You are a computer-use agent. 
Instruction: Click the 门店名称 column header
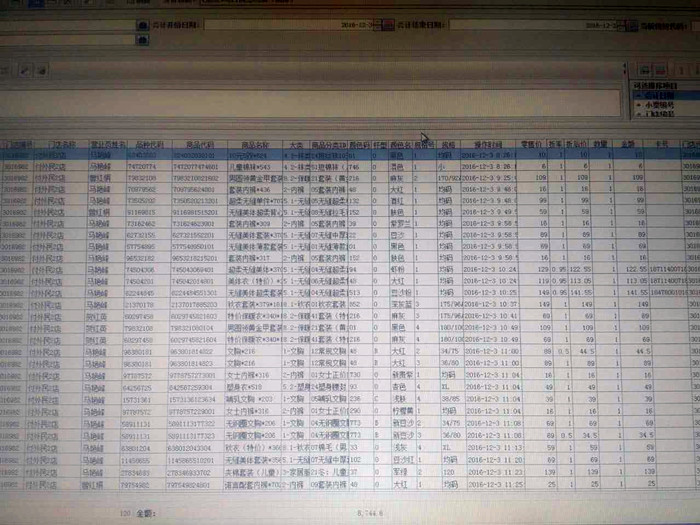click(x=61, y=145)
